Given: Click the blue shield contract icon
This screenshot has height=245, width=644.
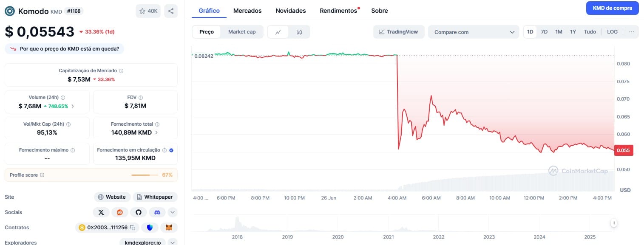Looking at the screenshot, I should click(150, 228).
